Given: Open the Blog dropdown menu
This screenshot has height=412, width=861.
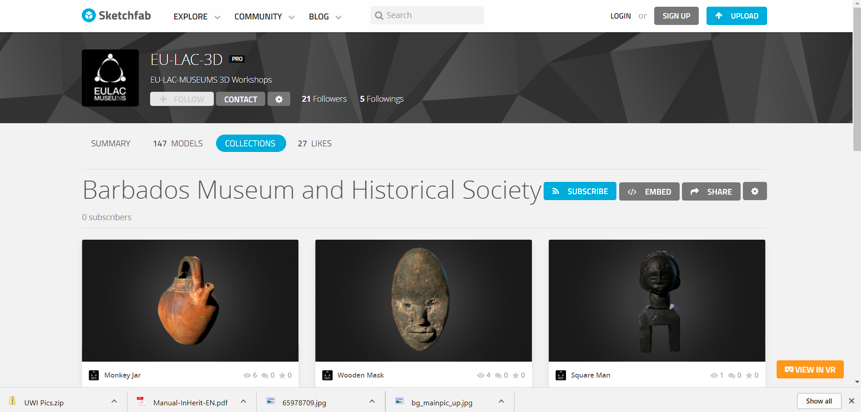Looking at the screenshot, I should 325,16.
